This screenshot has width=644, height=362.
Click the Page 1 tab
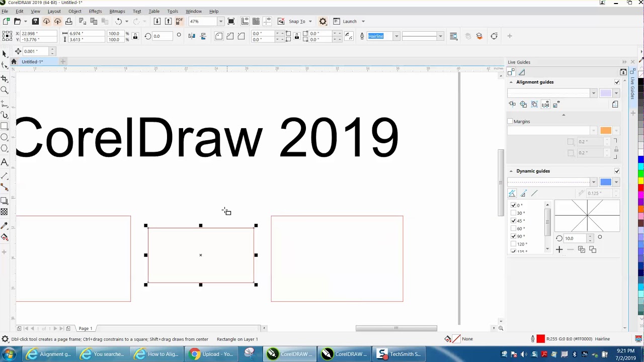point(85,328)
